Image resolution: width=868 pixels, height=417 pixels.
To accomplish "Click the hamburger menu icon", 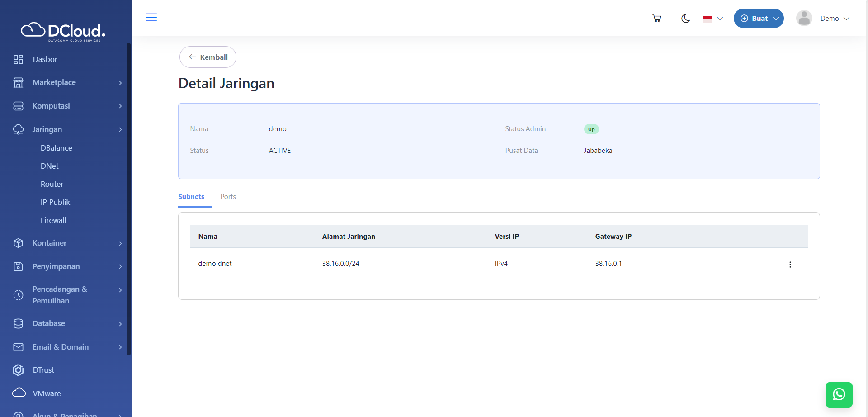I will click(151, 18).
